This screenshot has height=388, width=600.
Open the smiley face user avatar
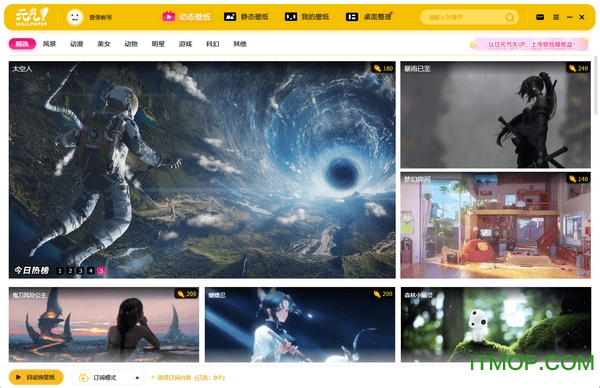coord(75,17)
